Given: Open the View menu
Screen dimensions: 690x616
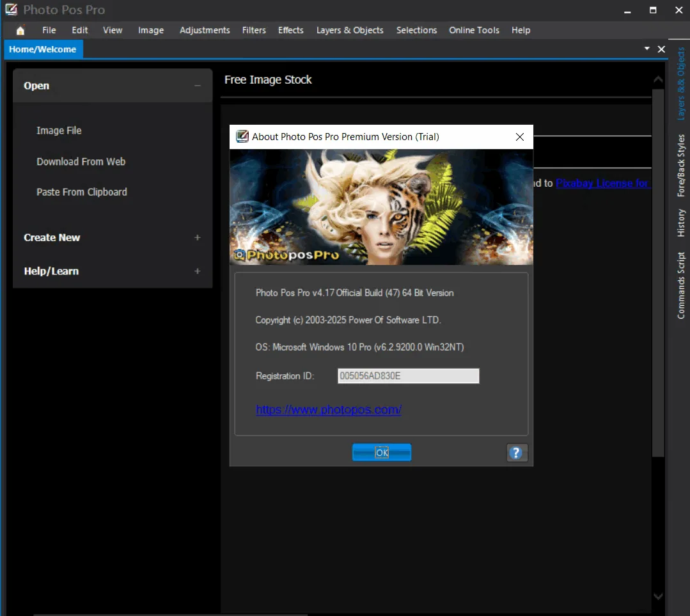Looking at the screenshot, I should [113, 30].
